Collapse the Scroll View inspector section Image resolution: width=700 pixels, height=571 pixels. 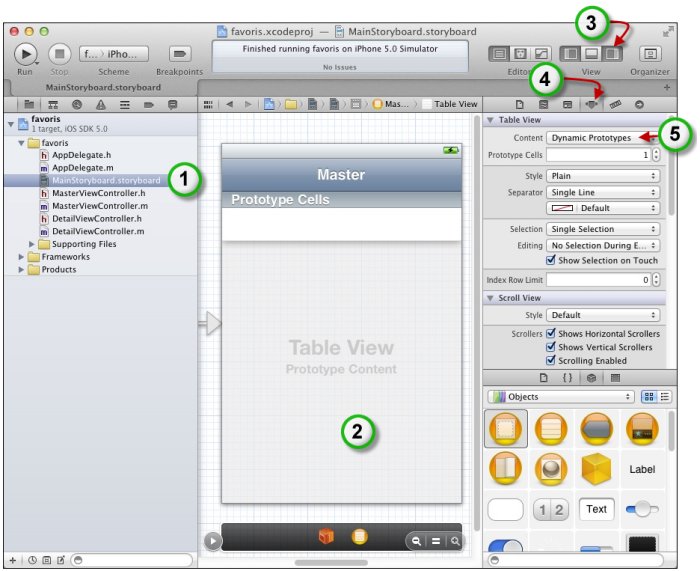pos(490,298)
